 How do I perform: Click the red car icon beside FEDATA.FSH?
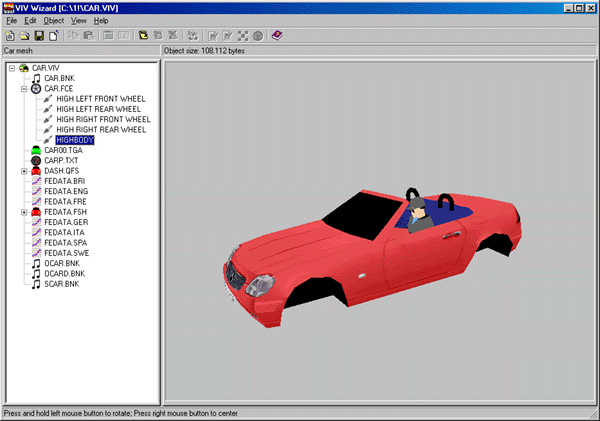point(36,212)
